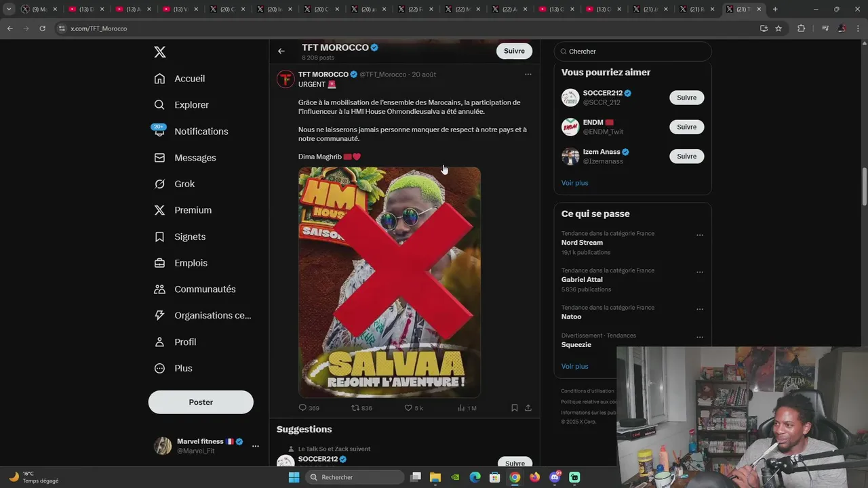Screen dimensions: 868x488
Task: Open Organisations certifiées entry
Action: coord(203,315)
